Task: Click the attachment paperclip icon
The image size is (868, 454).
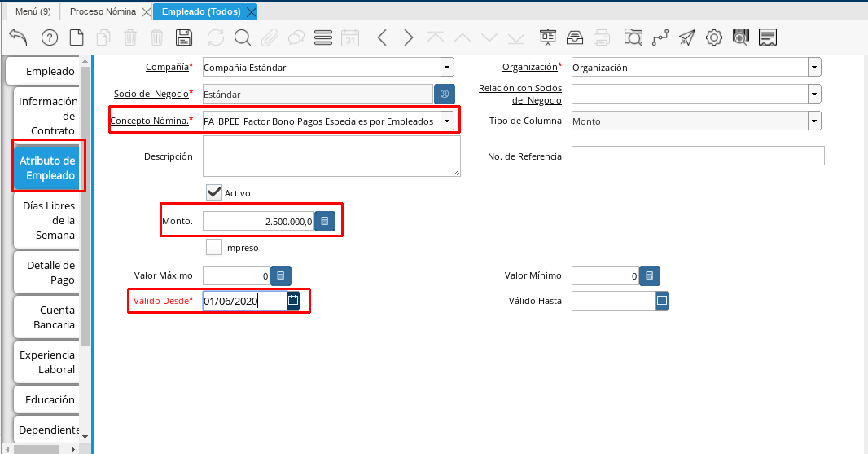Action: tap(269, 37)
